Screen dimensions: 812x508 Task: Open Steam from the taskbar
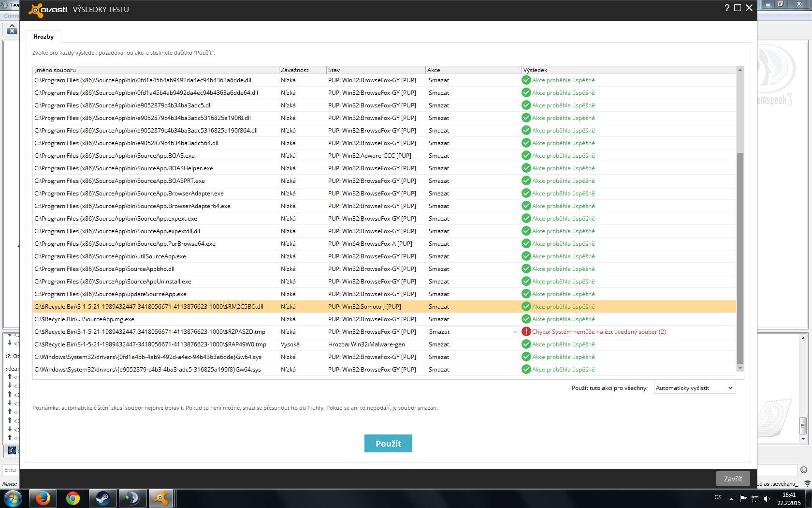click(x=102, y=498)
